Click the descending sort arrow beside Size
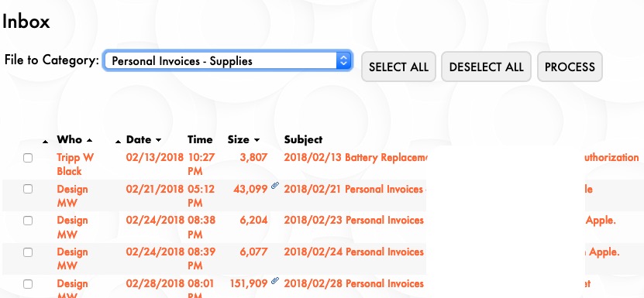644x298 pixels. coord(257,140)
